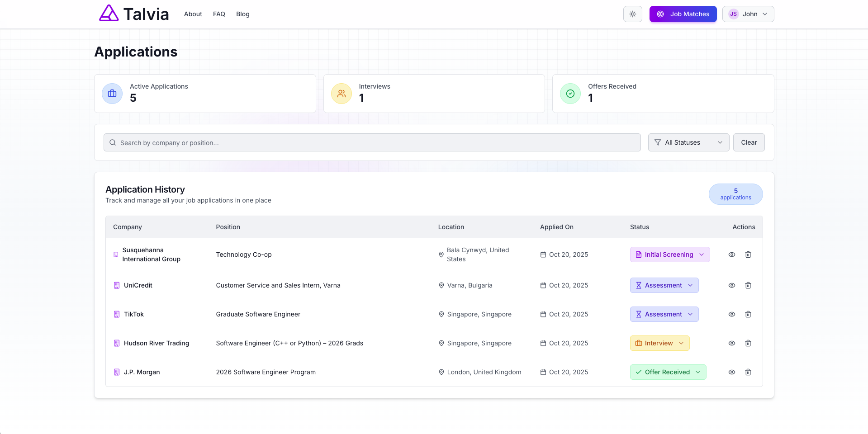Click the building icon beside Hudson River Trading
This screenshot has height=434, width=868.
pyautogui.click(x=117, y=343)
